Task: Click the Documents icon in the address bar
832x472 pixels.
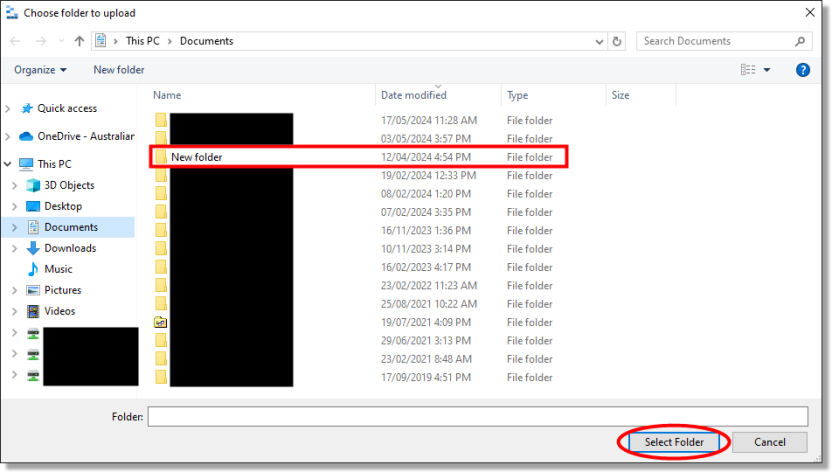Action: click(x=101, y=41)
